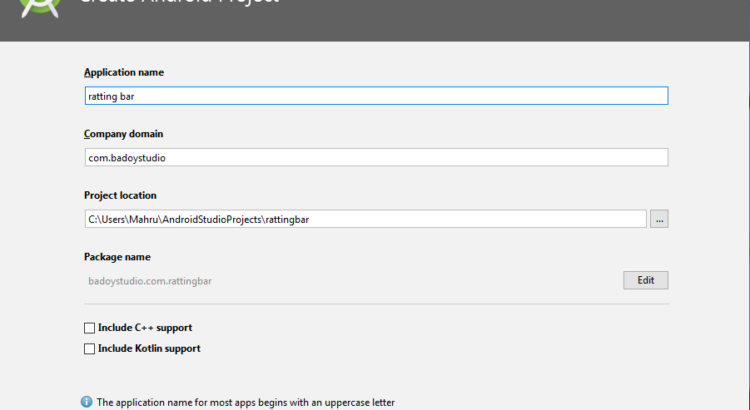The width and height of the screenshot is (750, 410).
Task: Click the greyed package name badoystudio.com.rattingbar
Action: (x=150, y=281)
